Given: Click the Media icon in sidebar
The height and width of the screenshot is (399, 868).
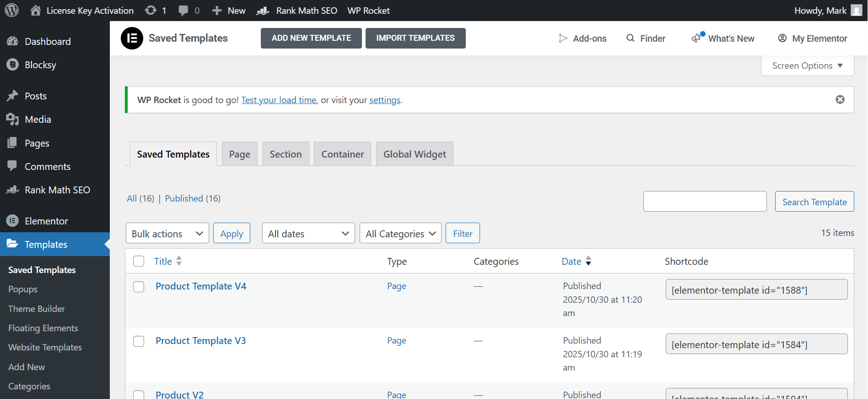Looking at the screenshot, I should click(12, 120).
